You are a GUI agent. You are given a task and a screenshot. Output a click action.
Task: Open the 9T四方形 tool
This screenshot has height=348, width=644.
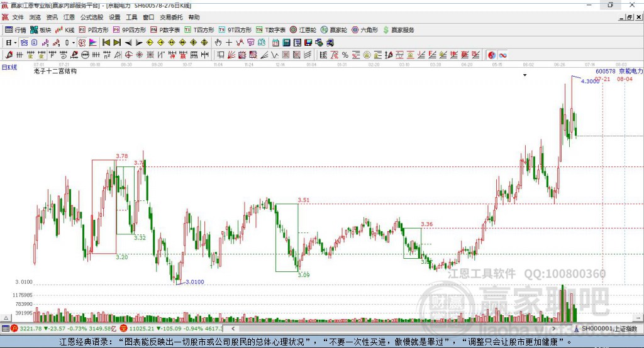[235, 30]
